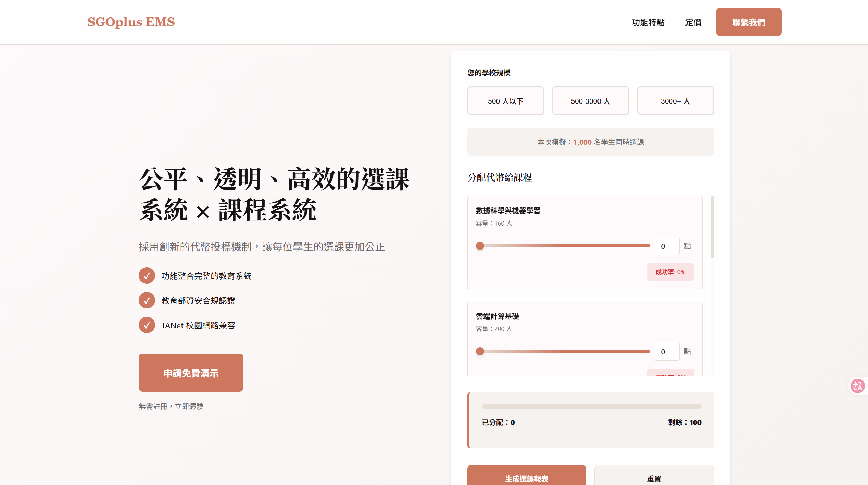This screenshot has height=485, width=868.
Task: Open the 功能特點 nav link
Action: pyautogui.click(x=648, y=22)
